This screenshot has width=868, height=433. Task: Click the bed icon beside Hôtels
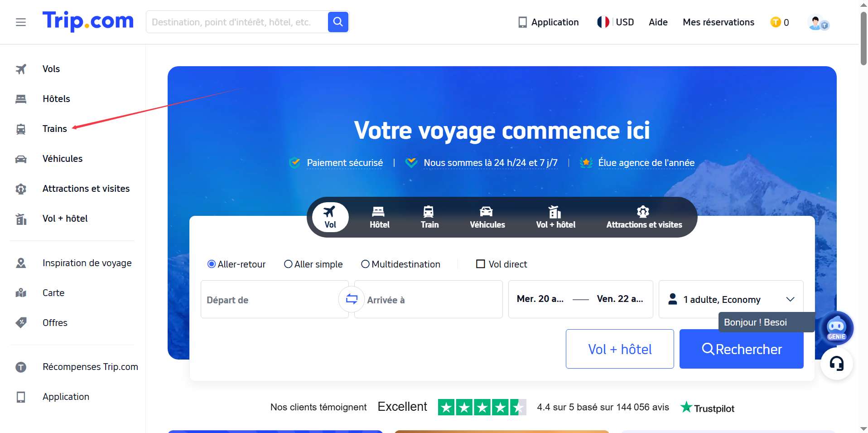(x=21, y=99)
